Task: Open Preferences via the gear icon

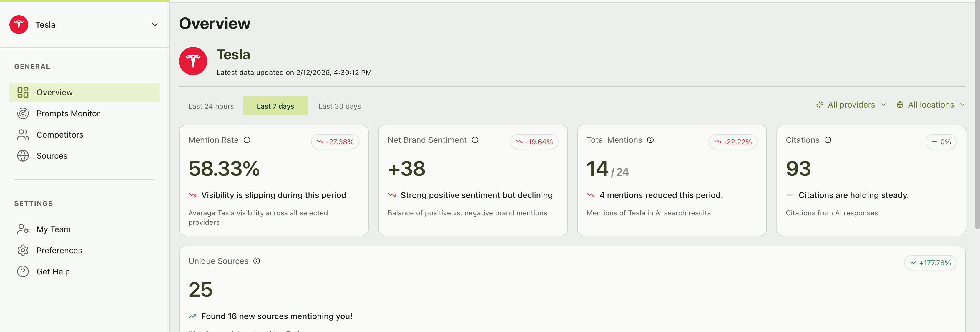Action: [23, 250]
